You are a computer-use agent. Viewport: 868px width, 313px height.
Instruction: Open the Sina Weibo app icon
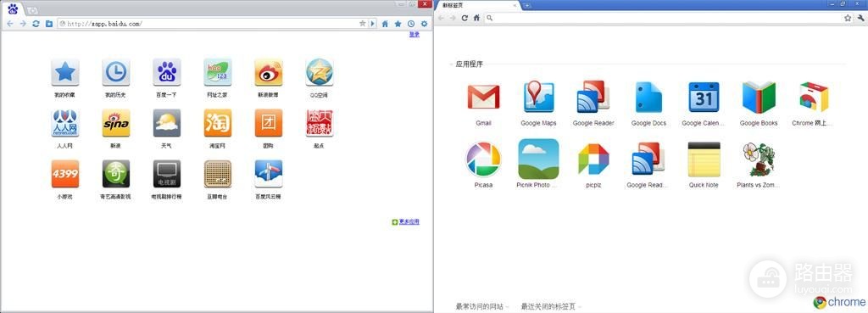(x=269, y=72)
